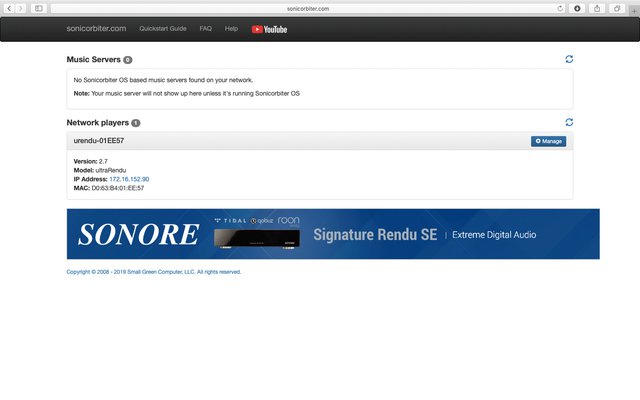The image size is (640, 400).
Task: Open the Quickstart Guide menu item
Action: (x=163, y=29)
